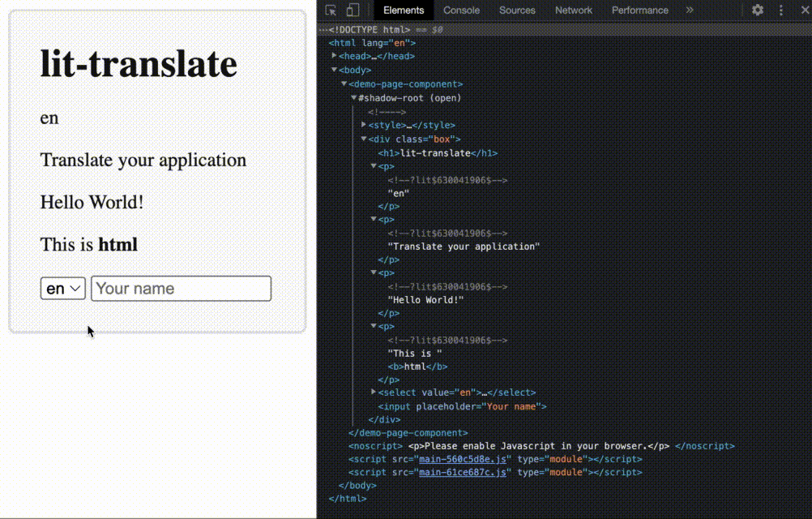This screenshot has width=812, height=519.
Task: Select the html lang en line
Action: (x=372, y=43)
